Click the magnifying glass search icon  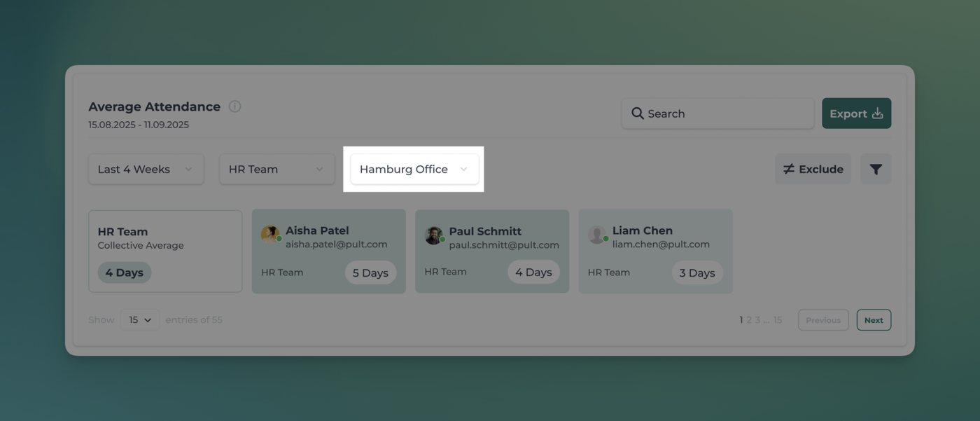(x=637, y=113)
